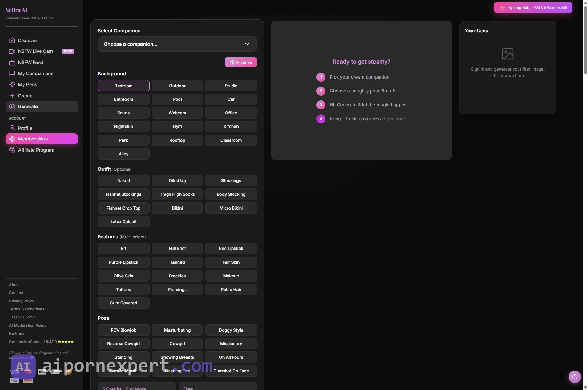588x390 pixels.
Task: Toggle the Full Shot feature
Action: [177, 249]
